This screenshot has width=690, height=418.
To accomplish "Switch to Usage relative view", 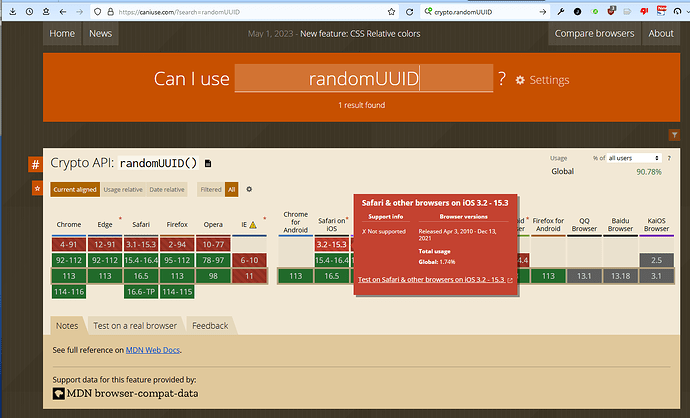I will coord(123,190).
